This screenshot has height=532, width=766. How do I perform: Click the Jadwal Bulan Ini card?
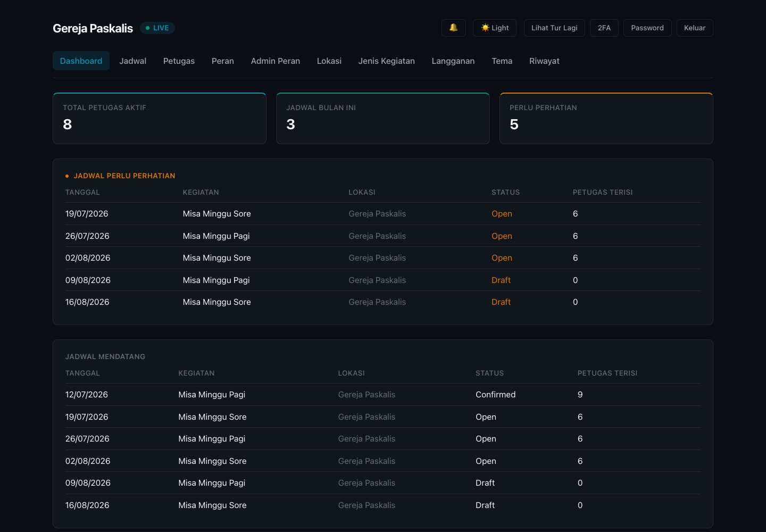(383, 118)
